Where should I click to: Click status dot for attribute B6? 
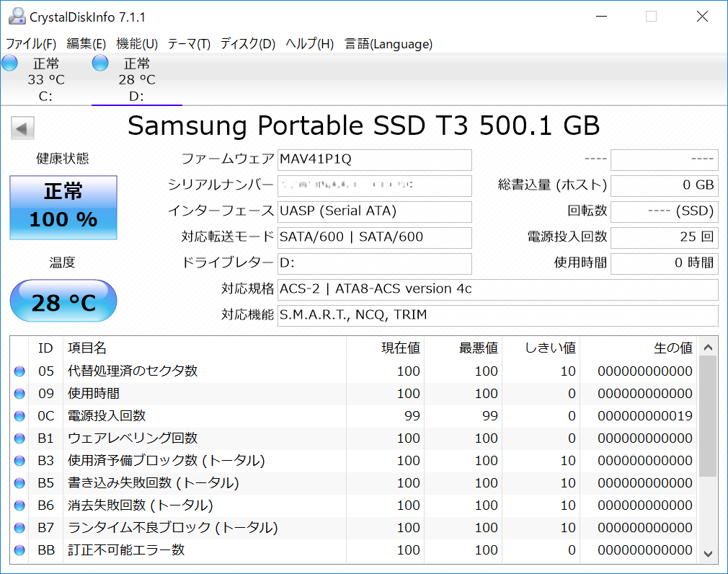19,506
